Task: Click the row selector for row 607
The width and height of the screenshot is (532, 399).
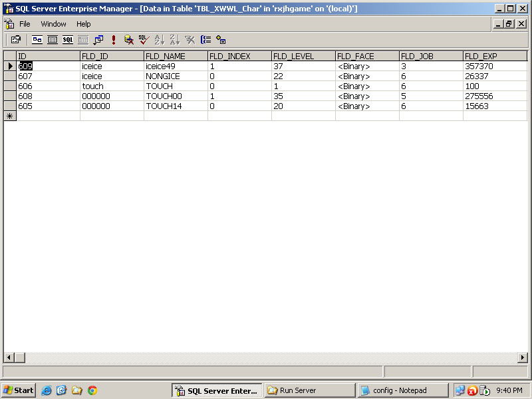Action: pos(10,76)
